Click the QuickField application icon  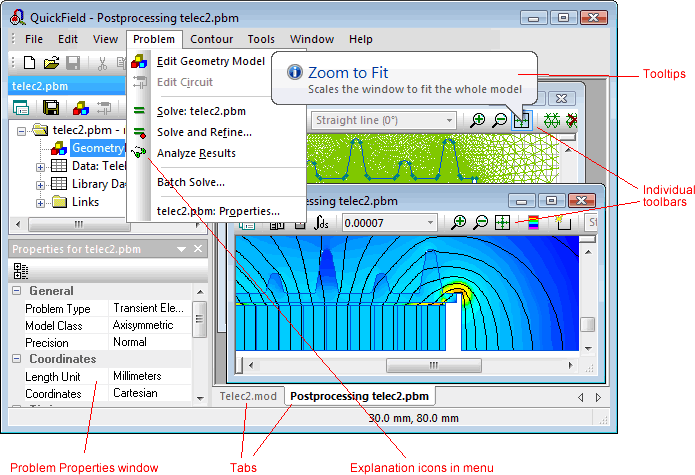(x=18, y=17)
